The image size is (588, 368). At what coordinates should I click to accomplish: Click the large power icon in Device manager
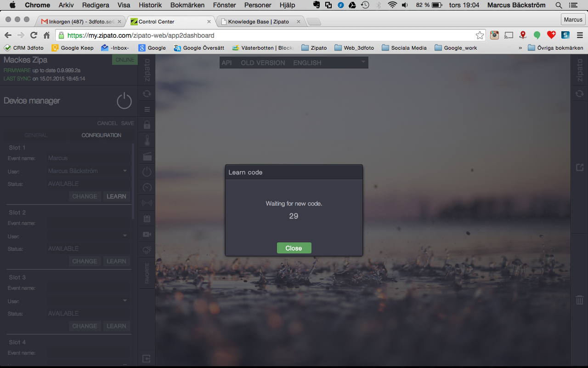coord(124,101)
